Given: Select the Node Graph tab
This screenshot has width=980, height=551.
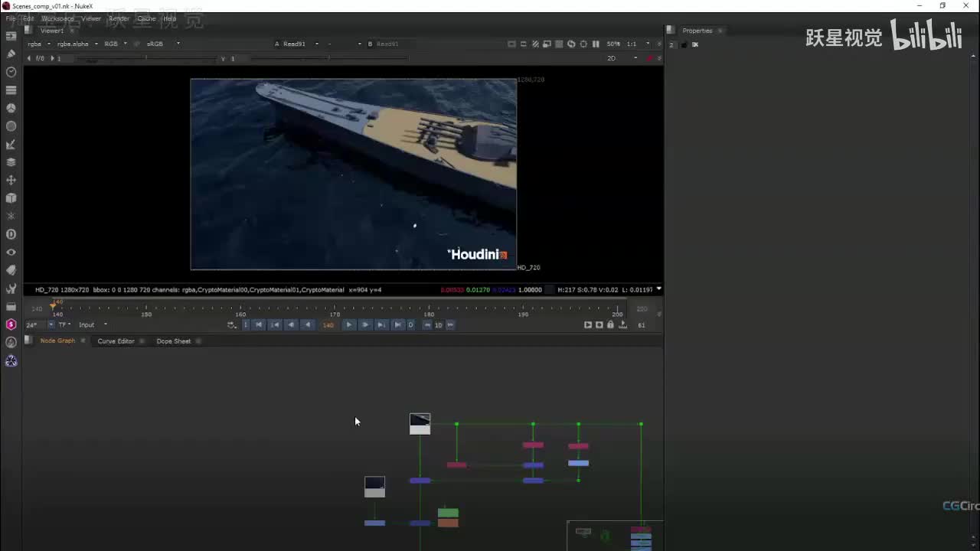Looking at the screenshot, I should pyautogui.click(x=57, y=341).
